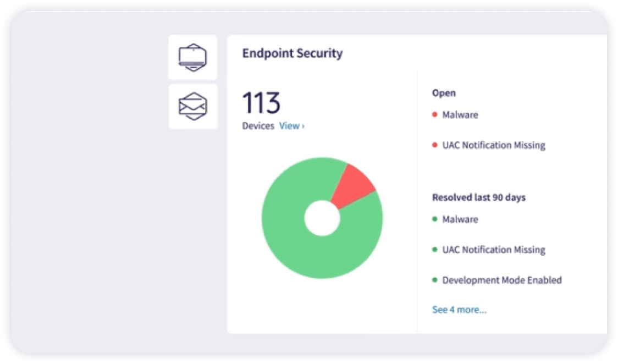Expand list with See 4 more link

pos(459,310)
